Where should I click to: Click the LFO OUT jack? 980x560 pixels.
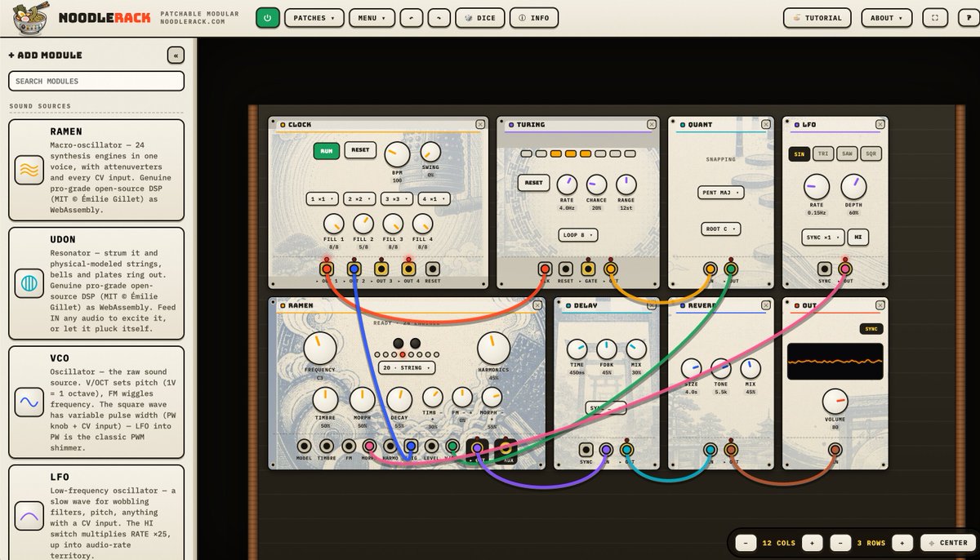coord(845,269)
